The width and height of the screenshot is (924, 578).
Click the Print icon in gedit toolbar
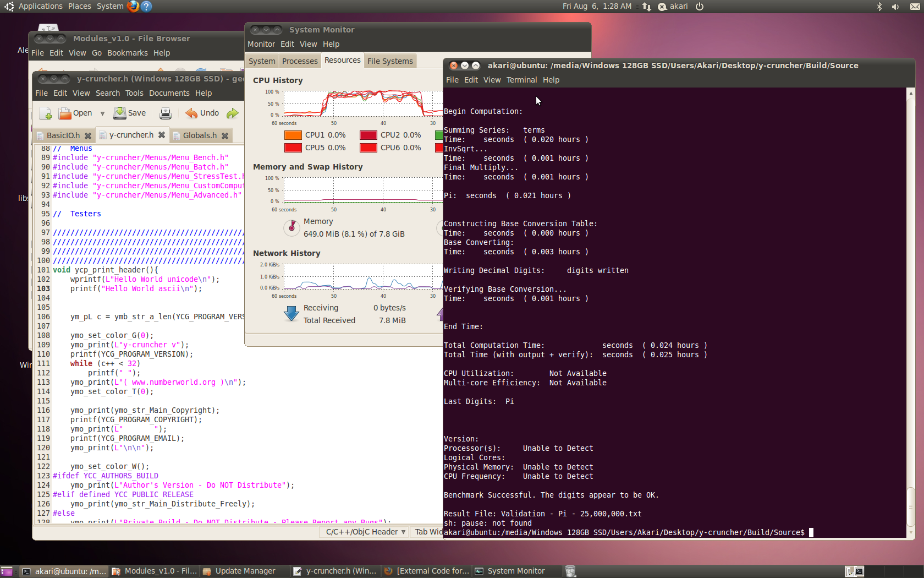click(x=165, y=113)
